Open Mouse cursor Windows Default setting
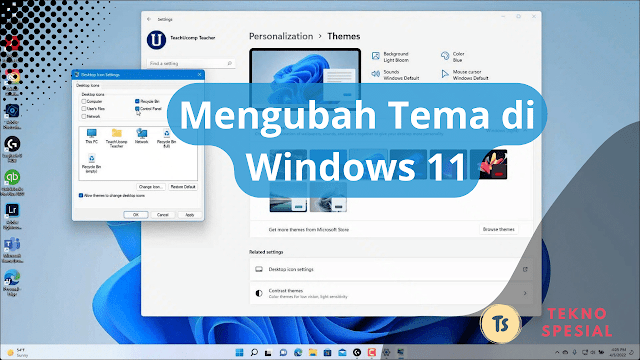 pos(464,75)
